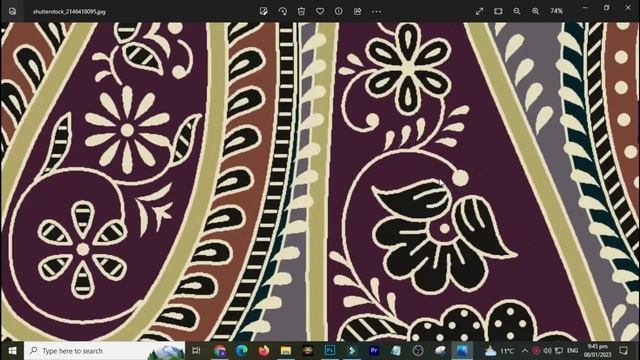The height and width of the screenshot is (360, 640).
Task: Open the 11°C weather widget
Action: (x=499, y=351)
